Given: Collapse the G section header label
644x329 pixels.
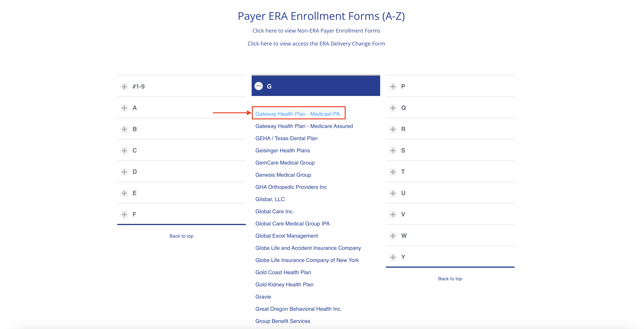Looking at the screenshot, I should 269,86.
